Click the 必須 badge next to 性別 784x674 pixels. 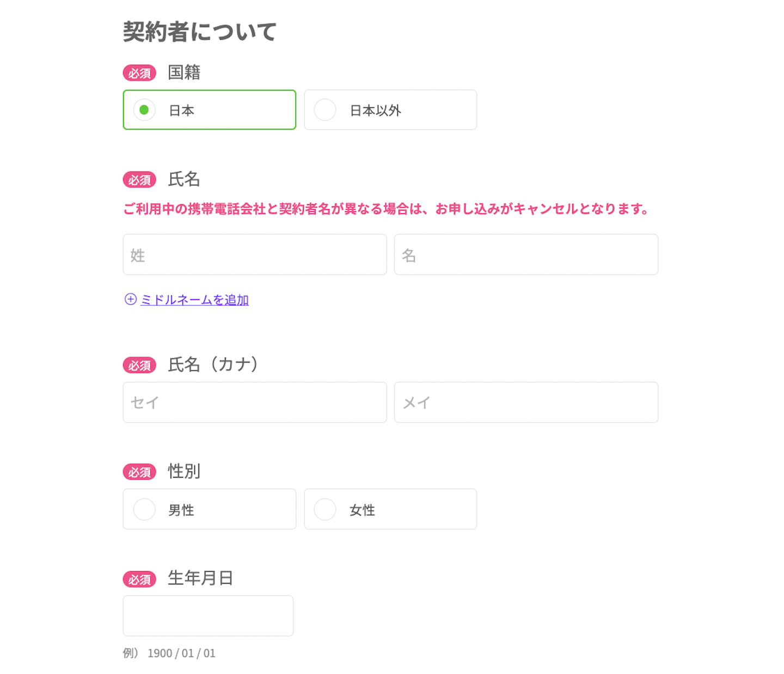point(139,472)
